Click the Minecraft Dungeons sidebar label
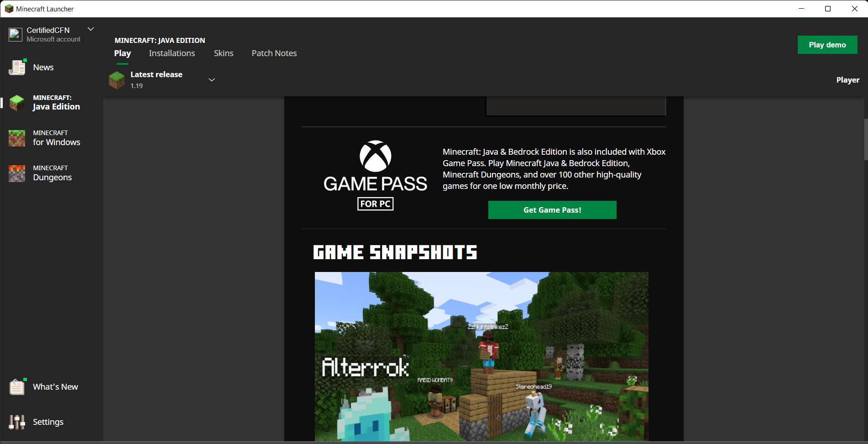The width and height of the screenshot is (868, 444). pos(52,173)
